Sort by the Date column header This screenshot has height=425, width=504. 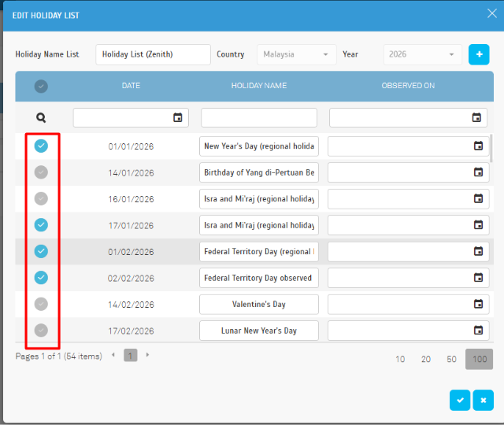pyautogui.click(x=131, y=86)
